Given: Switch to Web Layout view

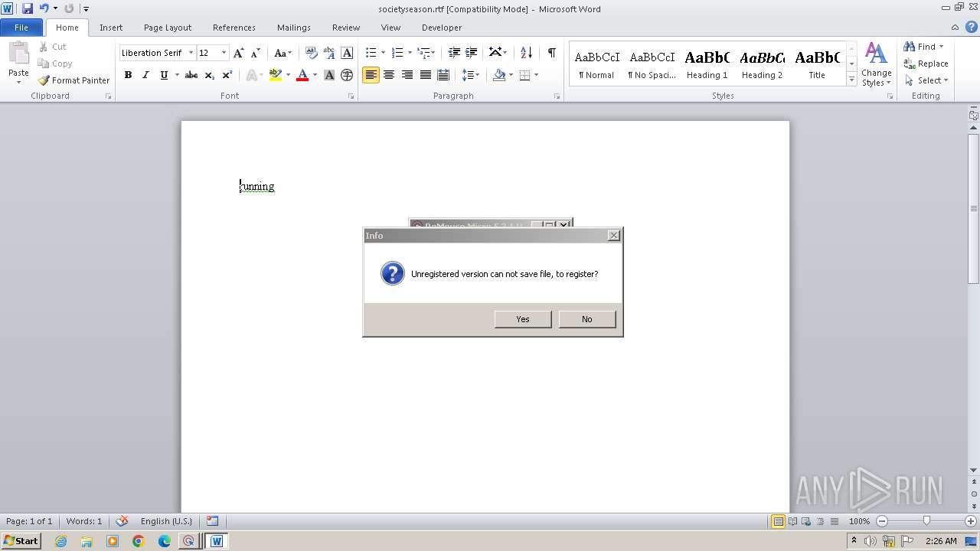Looking at the screenshot, I should click(806, 521).
